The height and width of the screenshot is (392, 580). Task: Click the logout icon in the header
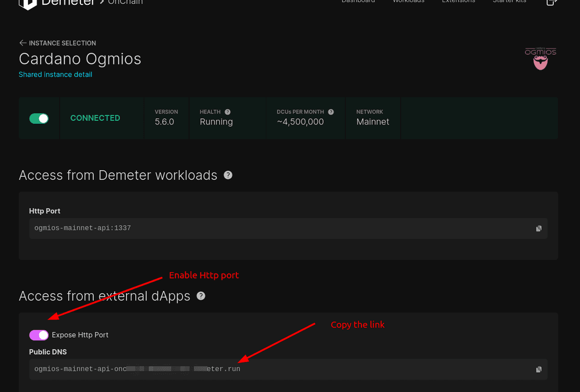tap(552, 2)
